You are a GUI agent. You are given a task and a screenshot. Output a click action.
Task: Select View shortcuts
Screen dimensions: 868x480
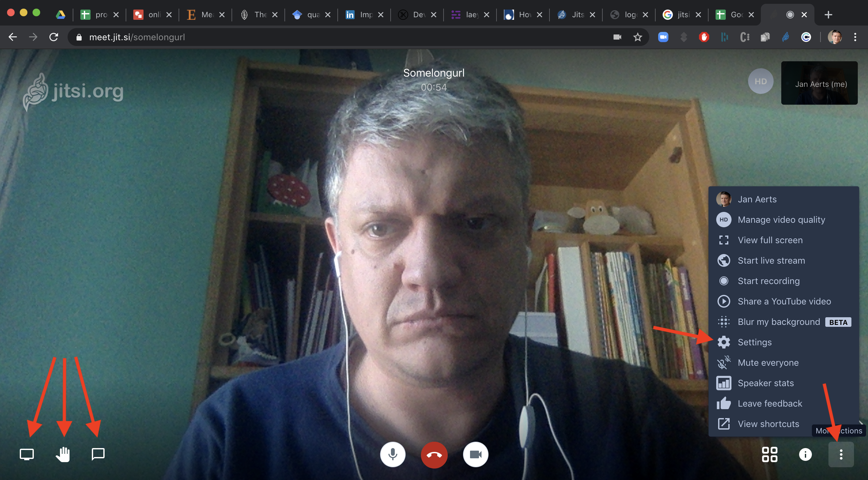pos(783,424)
